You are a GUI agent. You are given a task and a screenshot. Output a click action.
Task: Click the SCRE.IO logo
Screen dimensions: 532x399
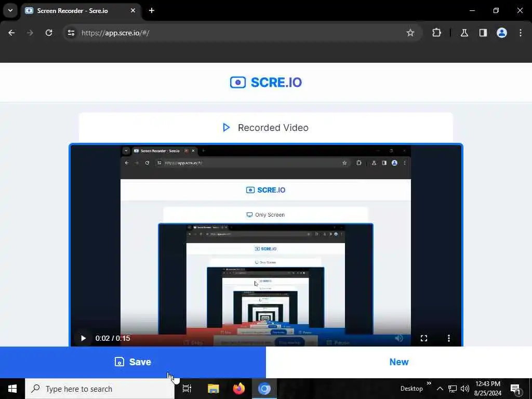(266, 83)
